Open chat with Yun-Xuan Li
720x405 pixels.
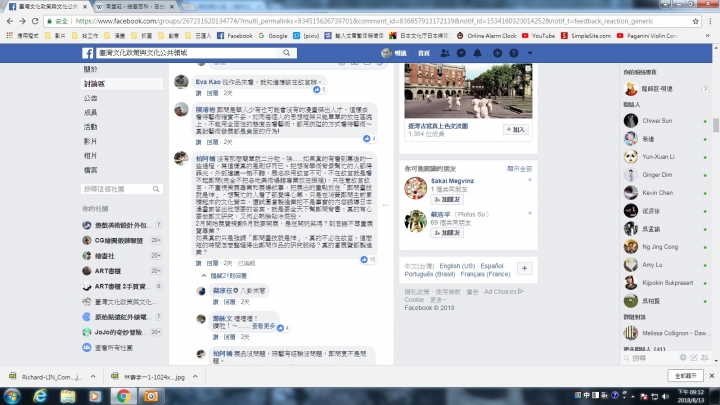point(665,157)
